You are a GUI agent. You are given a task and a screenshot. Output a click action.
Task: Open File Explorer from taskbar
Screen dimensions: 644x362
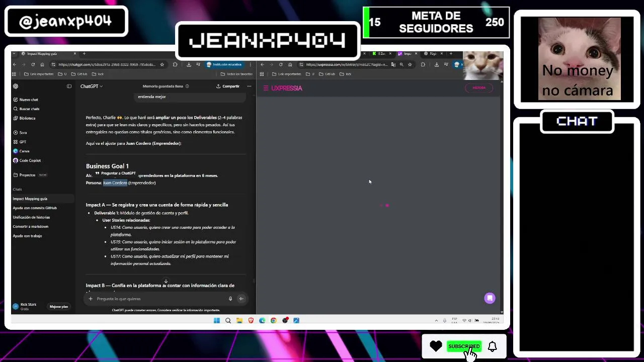click(x=239, y=320)
